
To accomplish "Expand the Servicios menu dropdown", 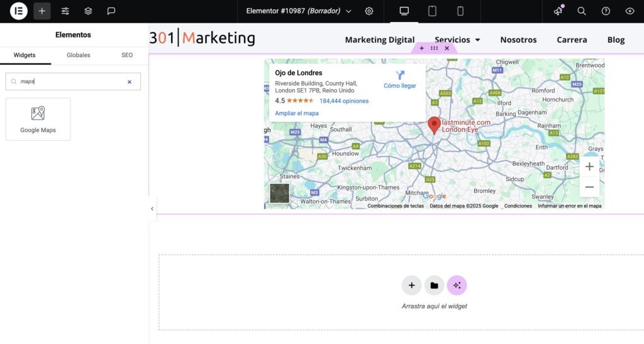I will pos(457,40).
